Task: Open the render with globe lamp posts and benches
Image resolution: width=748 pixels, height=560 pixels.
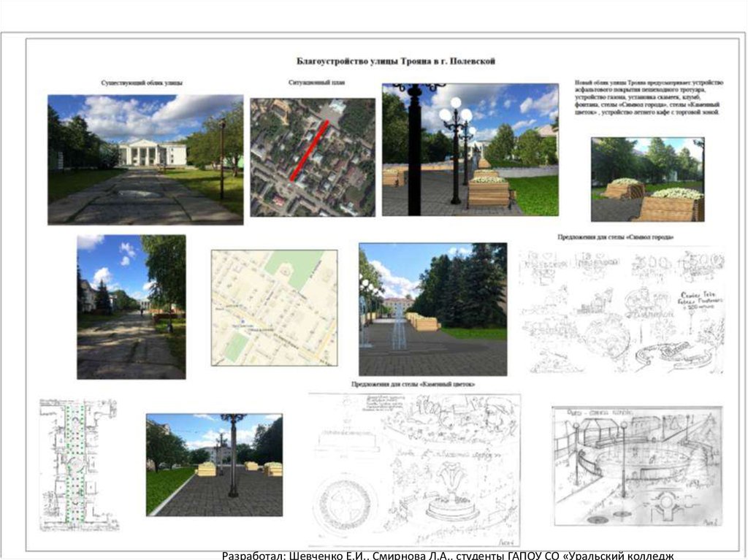Action: (x=470, y=150)
